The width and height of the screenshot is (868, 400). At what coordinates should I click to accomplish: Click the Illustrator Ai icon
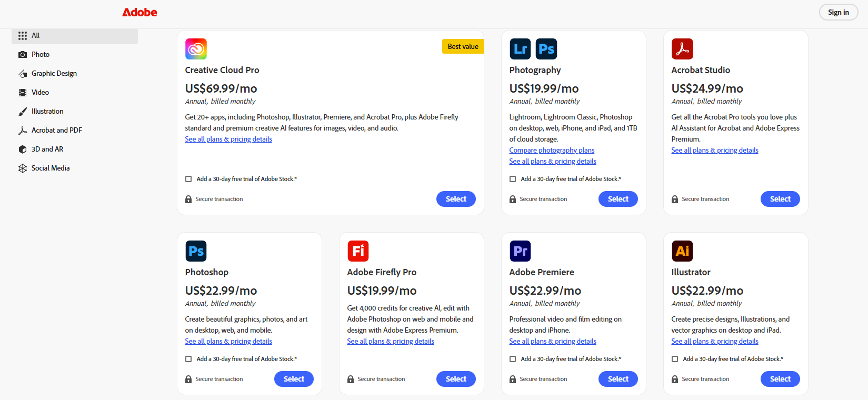[682, 251]
